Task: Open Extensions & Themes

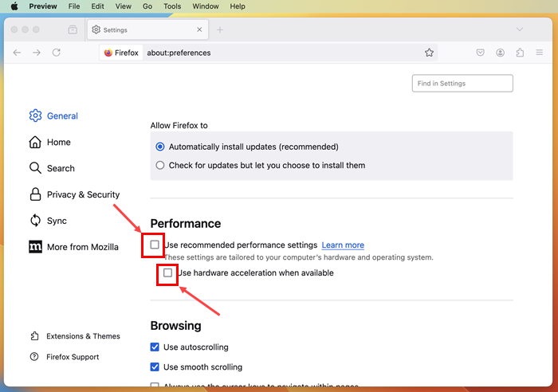Action: click(75, 336)
